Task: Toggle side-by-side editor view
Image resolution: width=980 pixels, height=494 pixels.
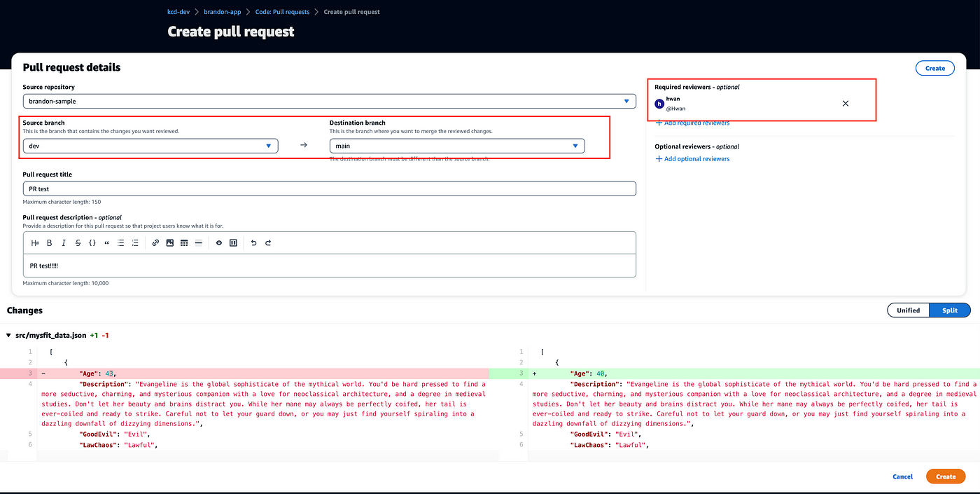Action: click(233, 243)
